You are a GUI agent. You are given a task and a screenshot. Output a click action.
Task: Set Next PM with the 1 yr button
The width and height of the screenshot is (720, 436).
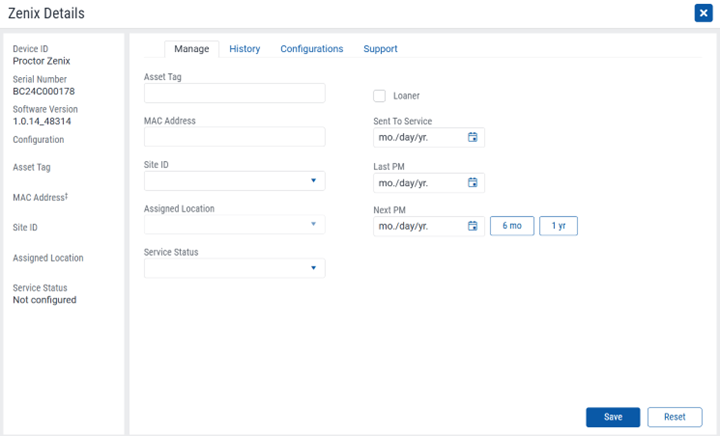(558, 226)
